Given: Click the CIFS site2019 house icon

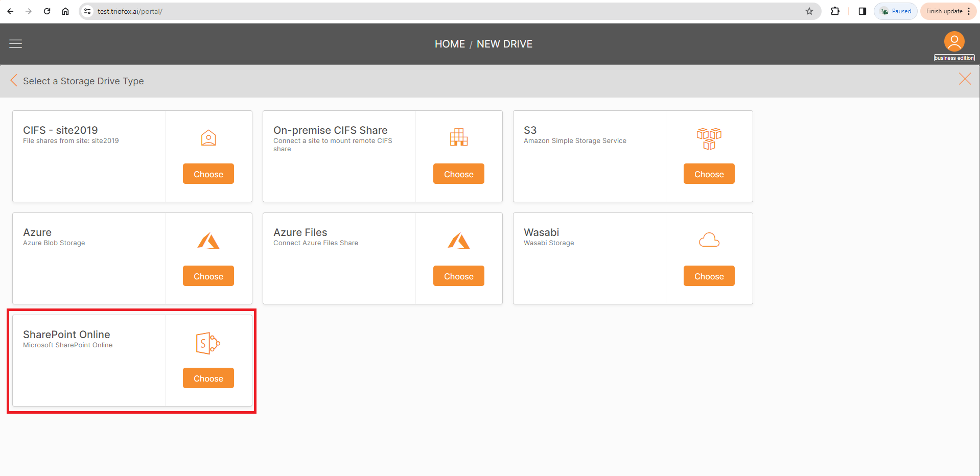Looking at the screenshot, I should [208, 138].
